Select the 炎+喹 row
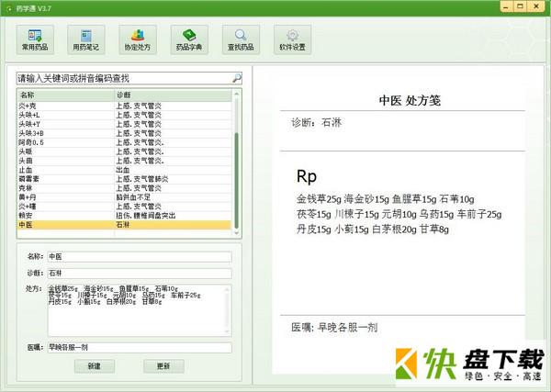The height and width of the screenshot is (392, 551). 125,207
